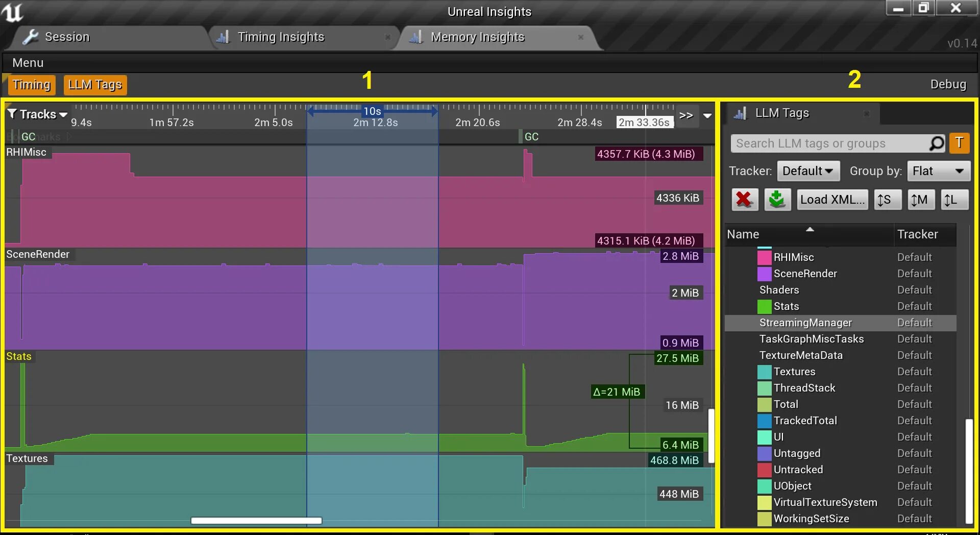Click the Session tab wrench icon

point(30,37)
